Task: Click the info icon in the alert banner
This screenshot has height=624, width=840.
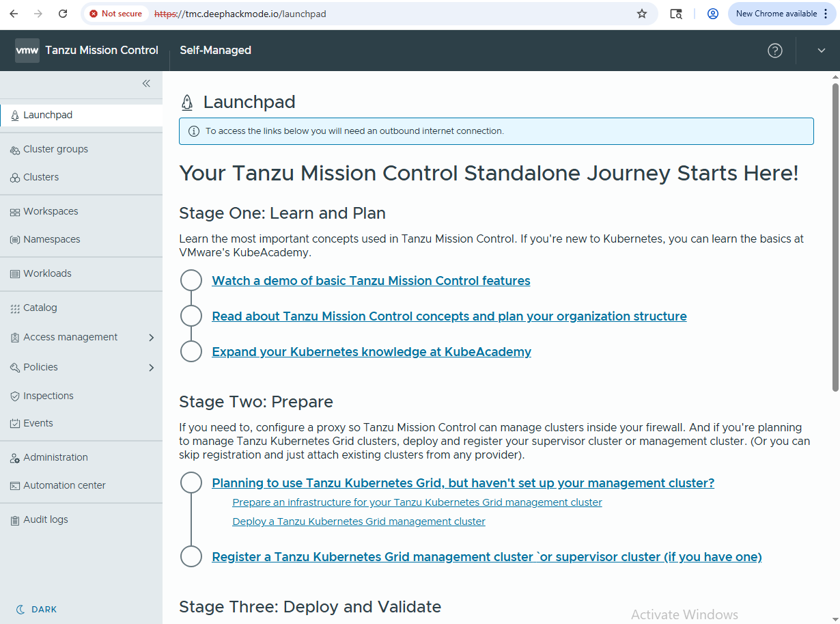Action: (194, 131)
